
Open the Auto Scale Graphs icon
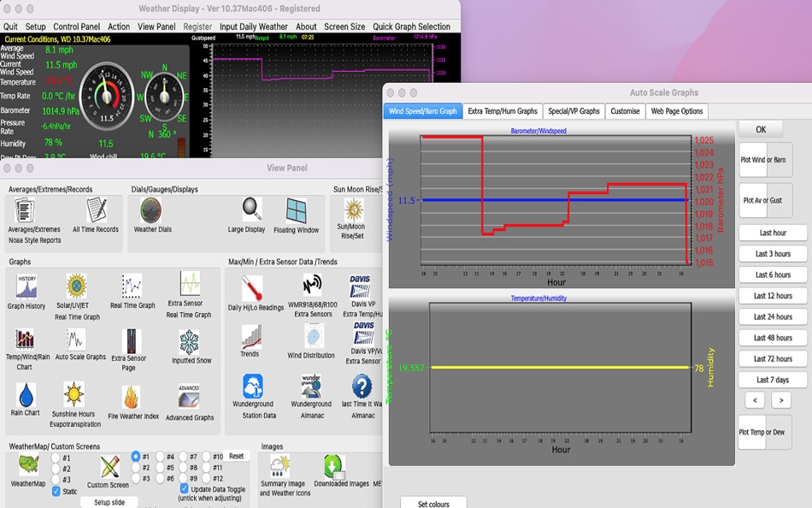pos(76,340)
